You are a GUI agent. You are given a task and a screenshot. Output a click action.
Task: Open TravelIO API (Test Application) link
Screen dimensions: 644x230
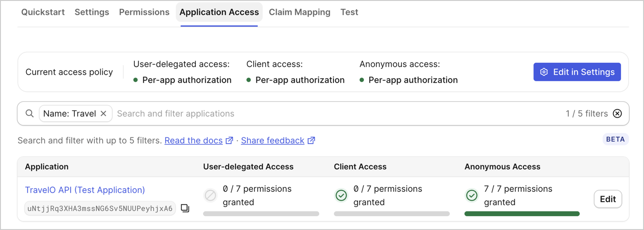click(x=85, y=190)
